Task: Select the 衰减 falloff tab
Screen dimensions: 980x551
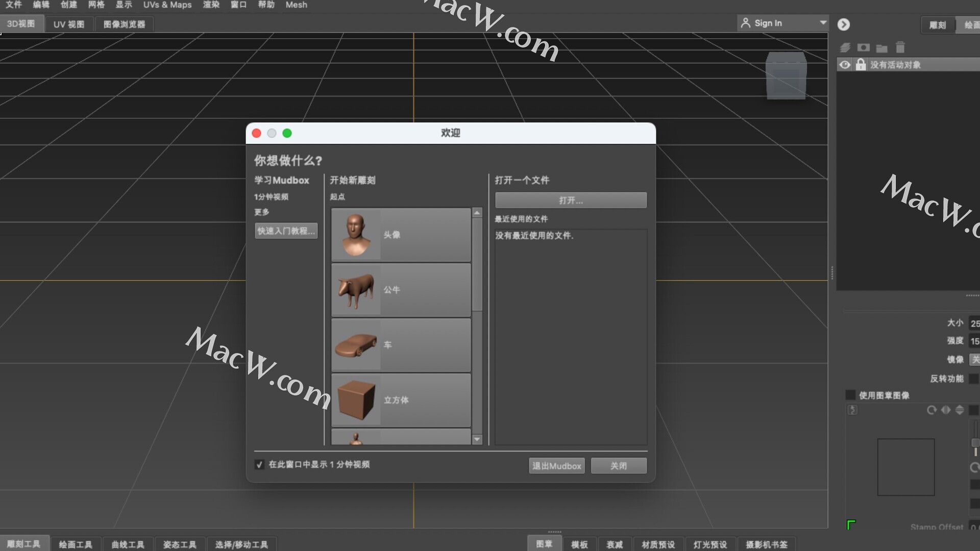Action: pos(615,544)
